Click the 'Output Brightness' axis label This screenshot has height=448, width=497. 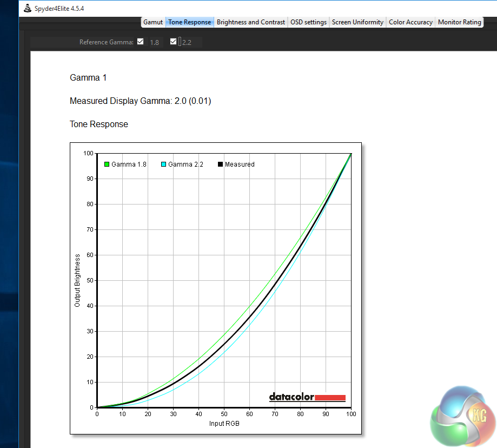77,281
